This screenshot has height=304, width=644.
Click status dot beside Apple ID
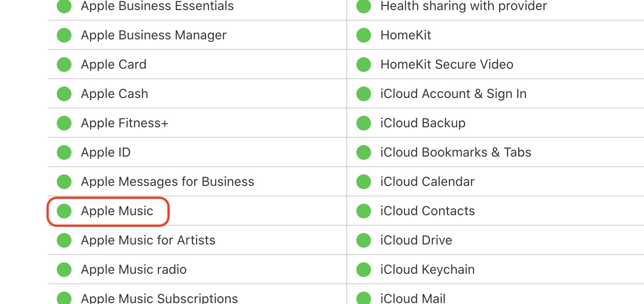point(64,152)
